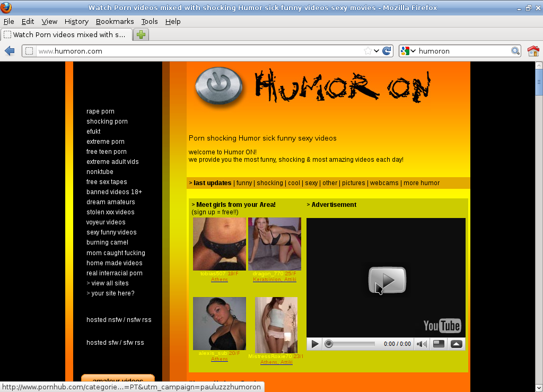Image resolution: width=543 pixels, height=392 pixels.
Task: Open the History menu
Action: [76, 21]
